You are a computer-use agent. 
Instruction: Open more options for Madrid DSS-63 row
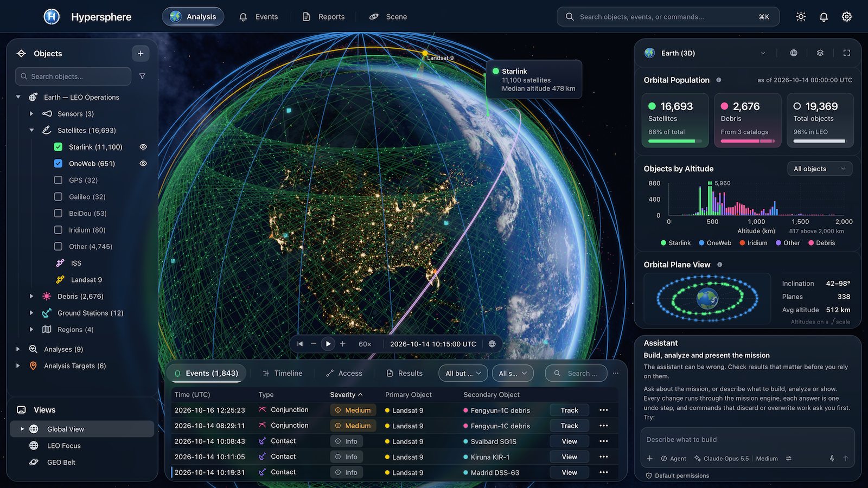click(x=604, y=472)
